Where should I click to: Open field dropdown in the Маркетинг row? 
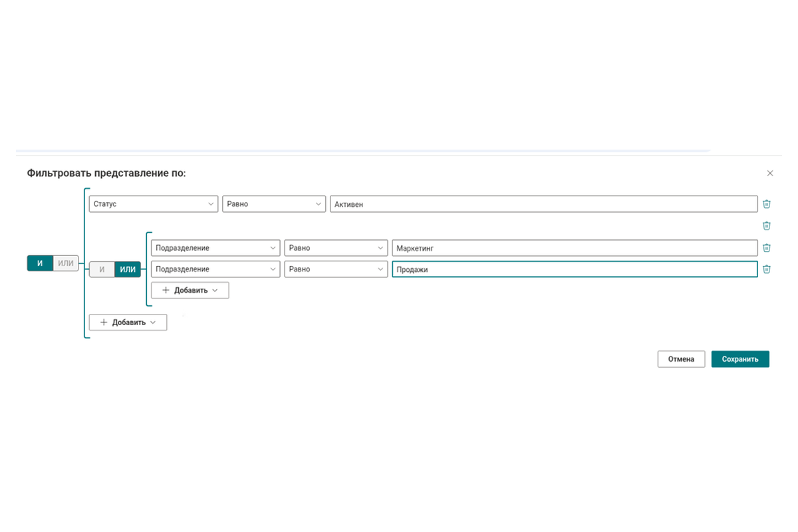215,248
